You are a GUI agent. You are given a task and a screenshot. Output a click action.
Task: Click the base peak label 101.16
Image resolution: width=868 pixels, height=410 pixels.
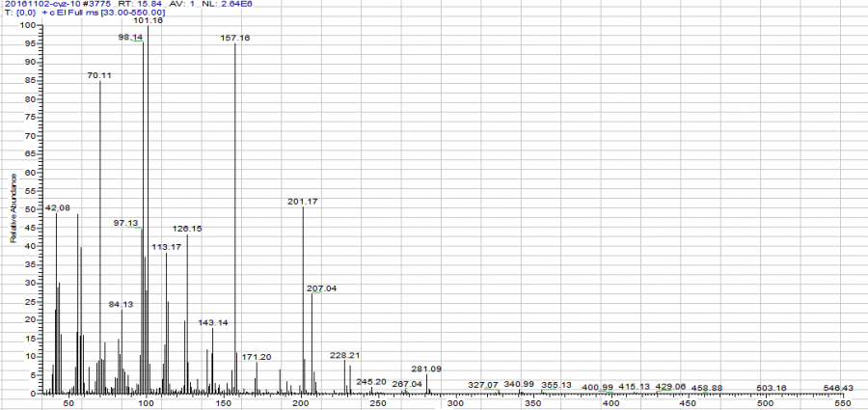pyautogui.click(x=148, y=20)
